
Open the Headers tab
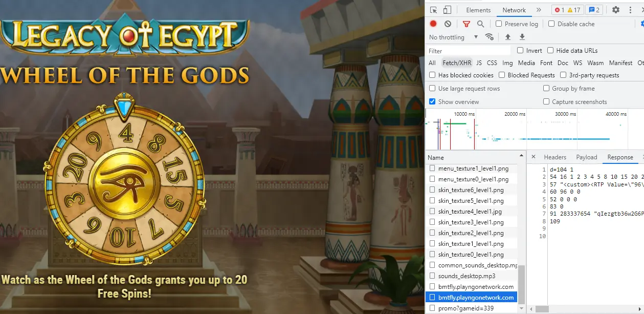(x=555, y=157)
